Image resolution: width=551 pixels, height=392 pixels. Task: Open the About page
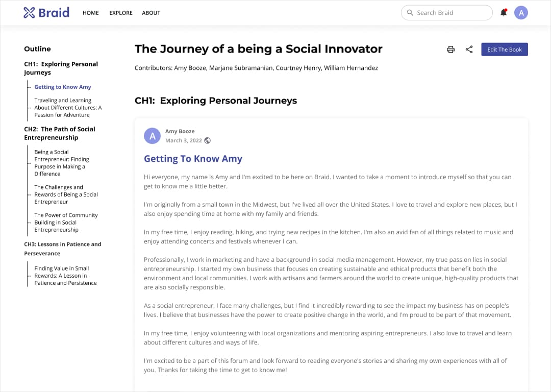151,13
